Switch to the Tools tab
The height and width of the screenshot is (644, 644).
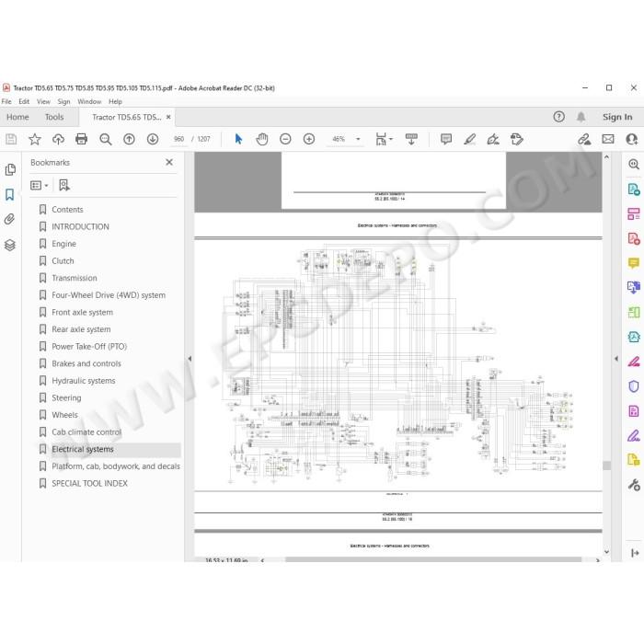point(54,117)
